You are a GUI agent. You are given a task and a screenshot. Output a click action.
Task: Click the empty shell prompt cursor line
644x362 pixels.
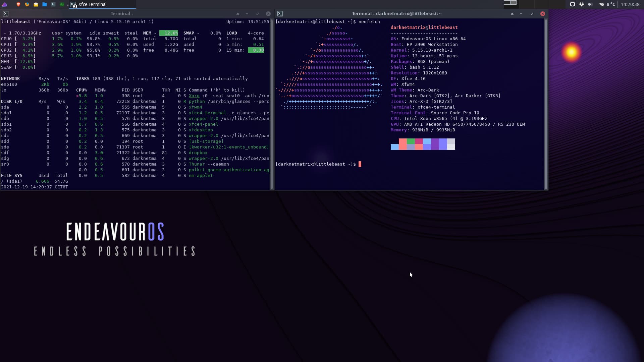(x=318, y=164)
